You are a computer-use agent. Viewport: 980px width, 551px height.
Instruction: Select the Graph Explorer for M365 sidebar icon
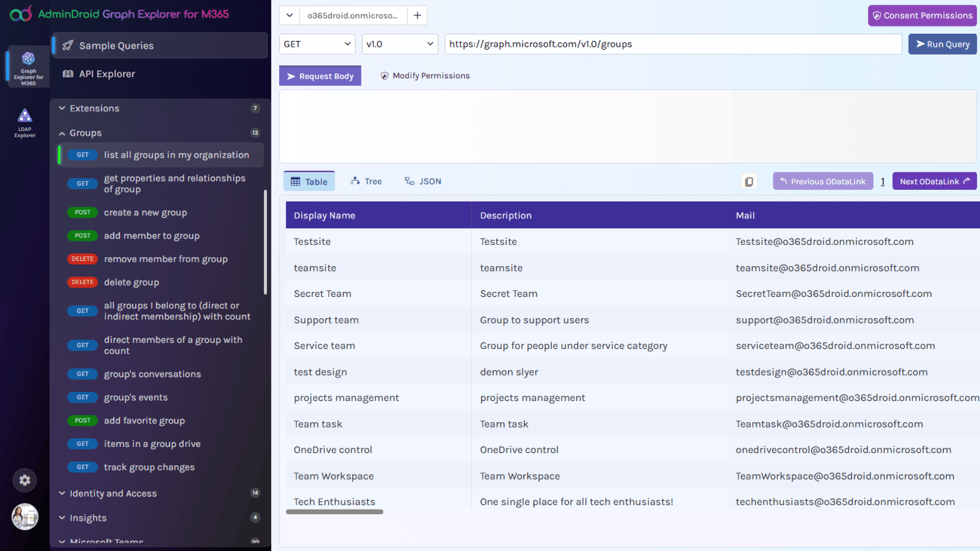coord(28,66)
